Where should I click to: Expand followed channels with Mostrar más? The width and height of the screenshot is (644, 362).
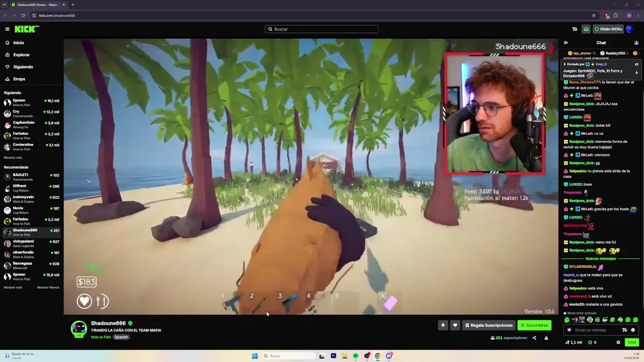[13, 157]
